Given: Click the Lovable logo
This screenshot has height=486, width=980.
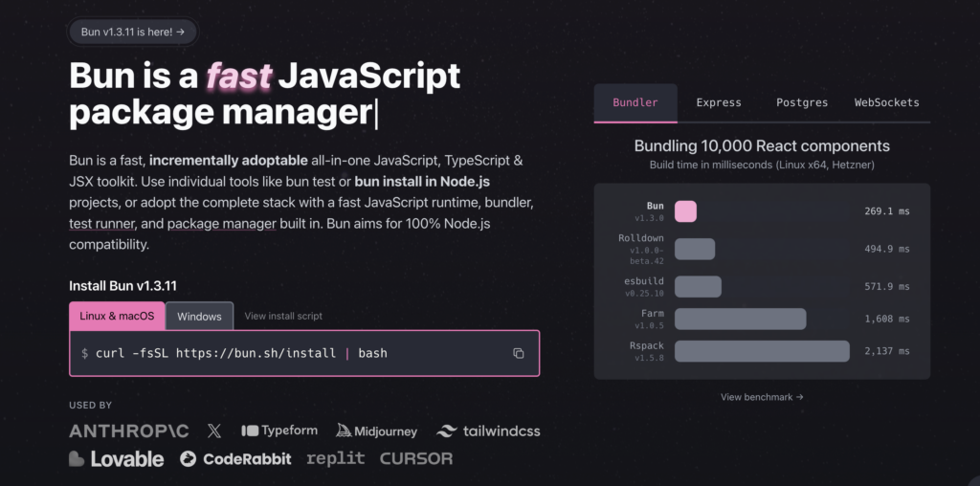Looking at the screenshot, I should click(x=117, y=459).
